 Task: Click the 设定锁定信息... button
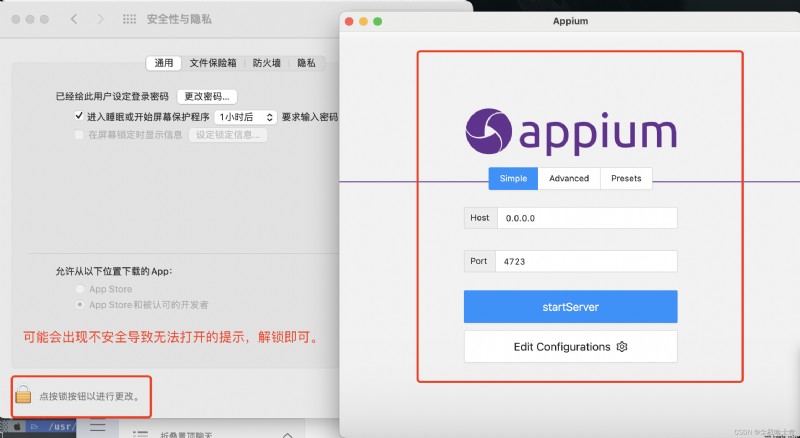click(x=228, y=135)
